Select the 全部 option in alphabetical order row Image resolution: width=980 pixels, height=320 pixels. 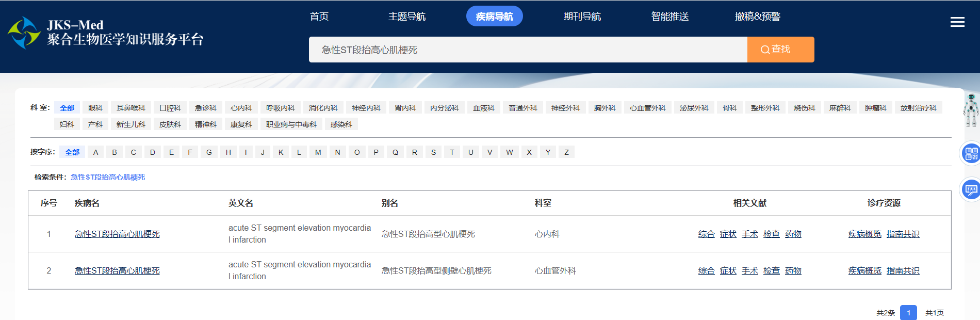click(72, 152)
